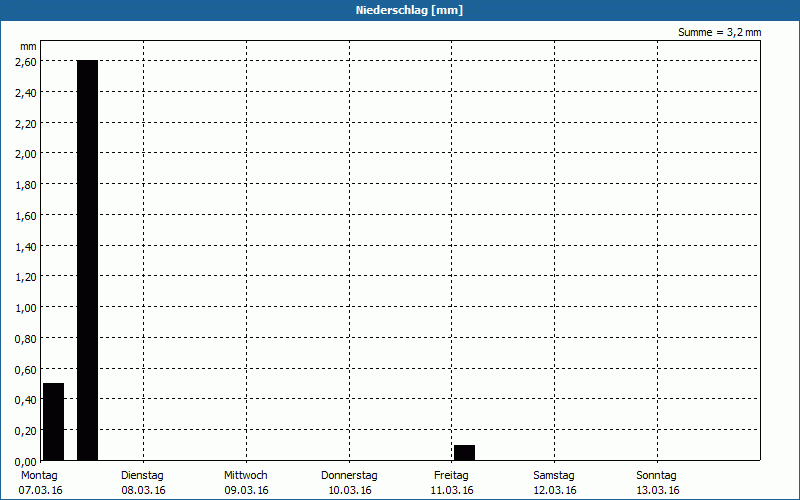
Task: Click the 1,40 y-axis value
Action: coord(26,247)
